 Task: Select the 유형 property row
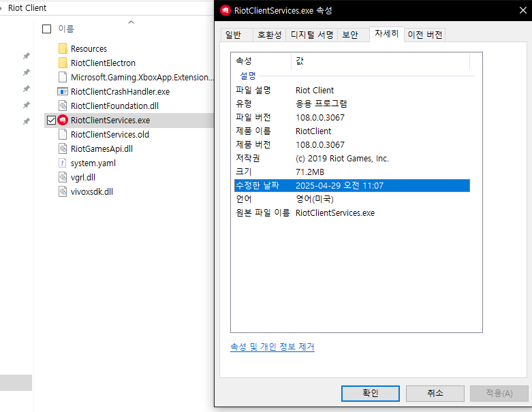[x=352, y=104]
